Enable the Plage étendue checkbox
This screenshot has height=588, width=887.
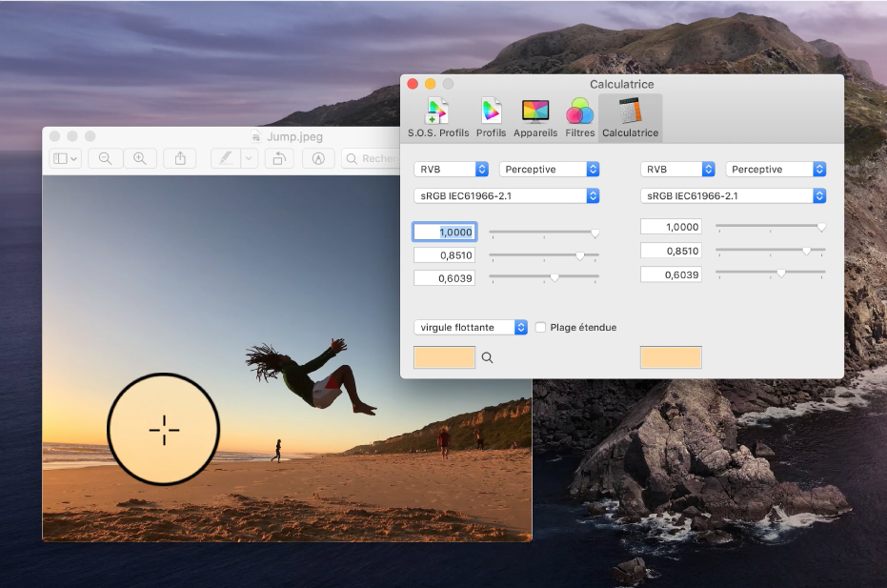541,328
